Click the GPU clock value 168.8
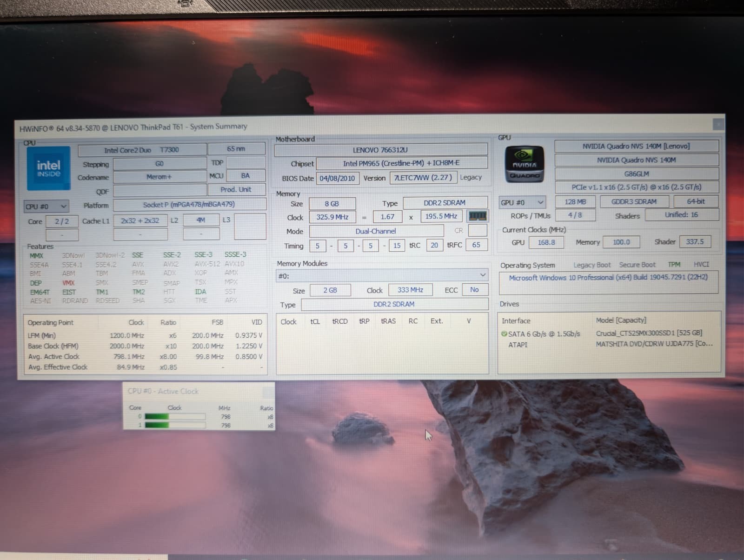744x560 pixels. [x=546, y=242]
